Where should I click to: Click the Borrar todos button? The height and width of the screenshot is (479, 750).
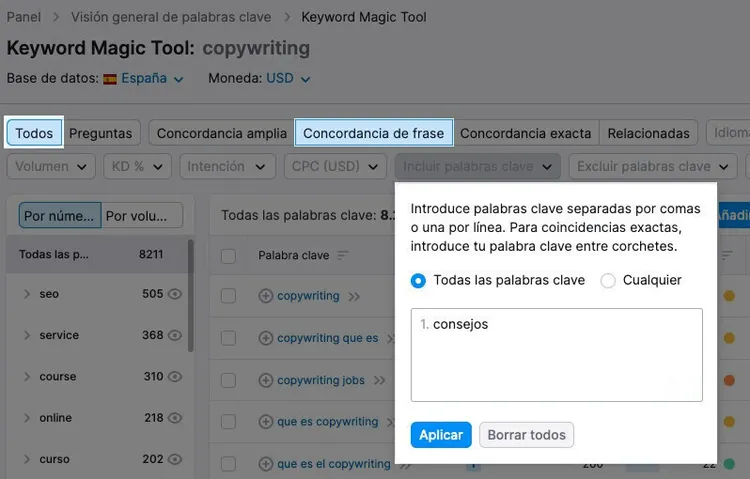pyautogui.click(x=527, y=435)
